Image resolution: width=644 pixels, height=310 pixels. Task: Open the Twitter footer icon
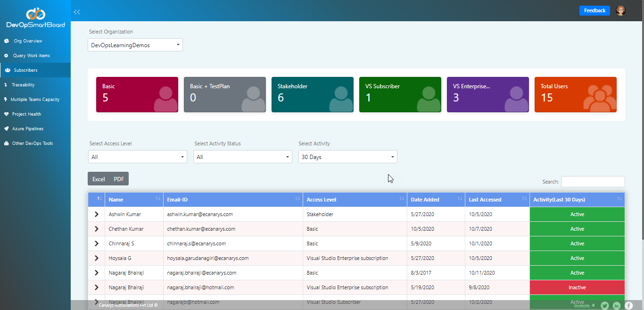[x=605, y=306]
